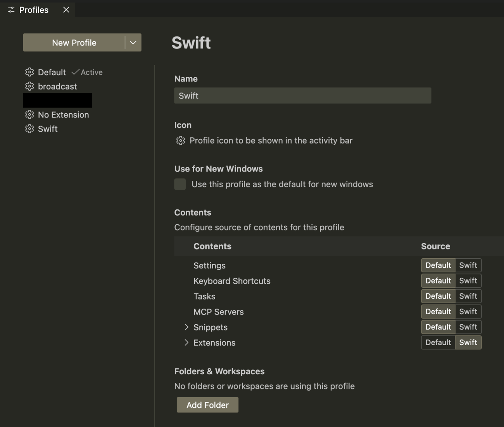The image size is (504, 427).
Task: Select the No Extension profile
Action: pos(64,114)
